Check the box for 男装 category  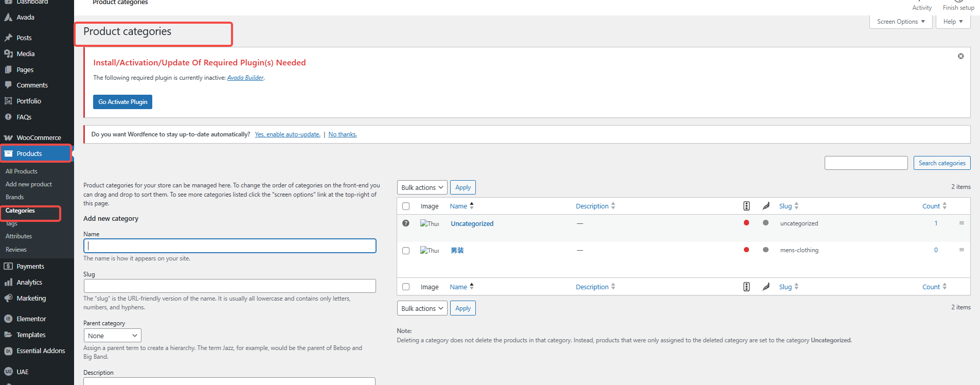tap(406, 251)
